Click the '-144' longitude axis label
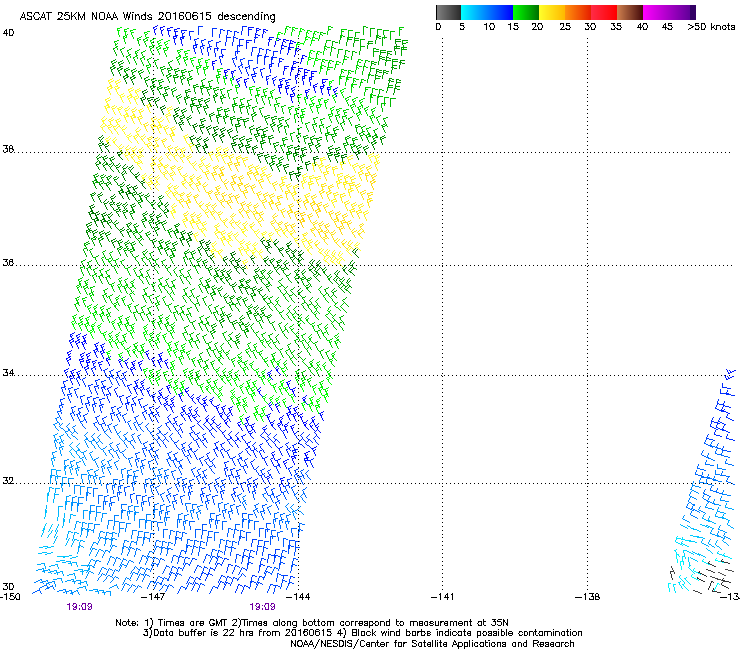 [x=299, y=597]
